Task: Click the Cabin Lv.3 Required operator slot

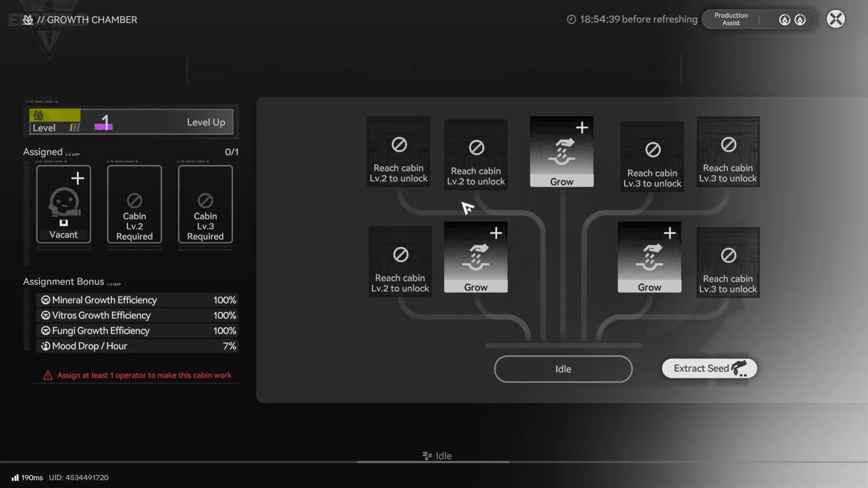Action: click(205, 204)
